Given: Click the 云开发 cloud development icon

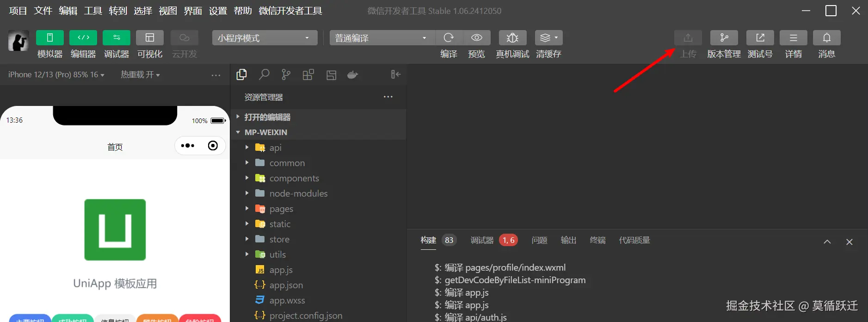Looking at the screenshot, I should (x=185, y=37).
